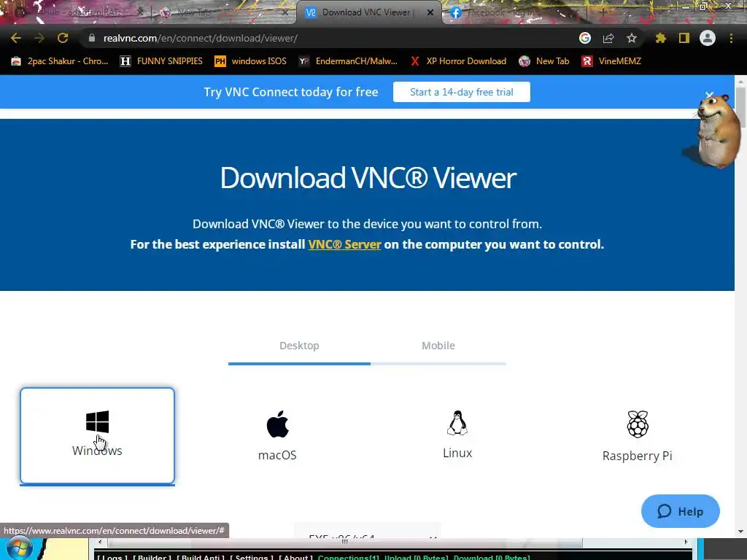Image resolution: width=747 pixels, height=560 pixels.
Task: Click the browser forward arrow
Action: (x=39, y=38)
